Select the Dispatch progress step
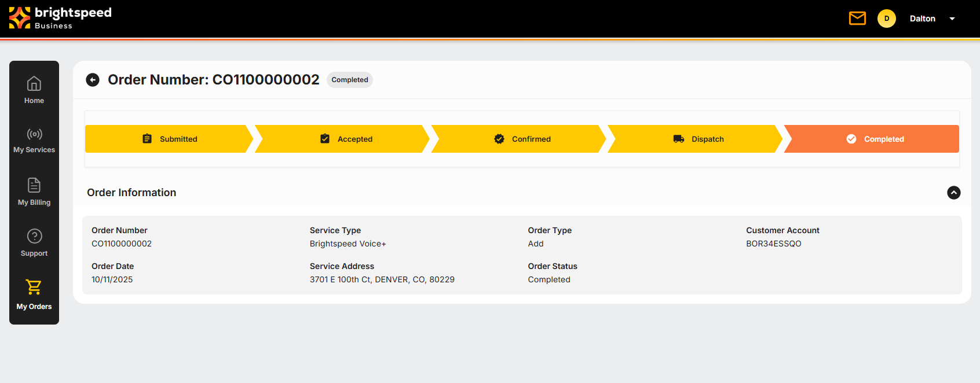 698,139
